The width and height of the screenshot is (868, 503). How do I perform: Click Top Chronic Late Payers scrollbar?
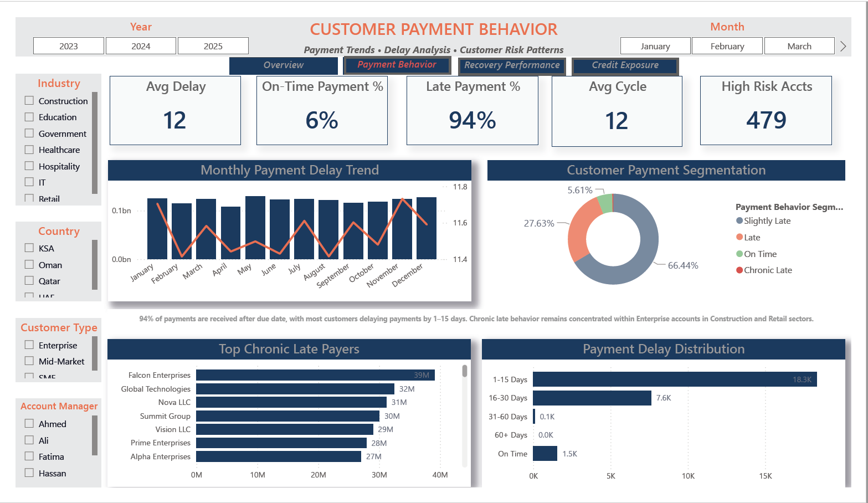[465, 371]
